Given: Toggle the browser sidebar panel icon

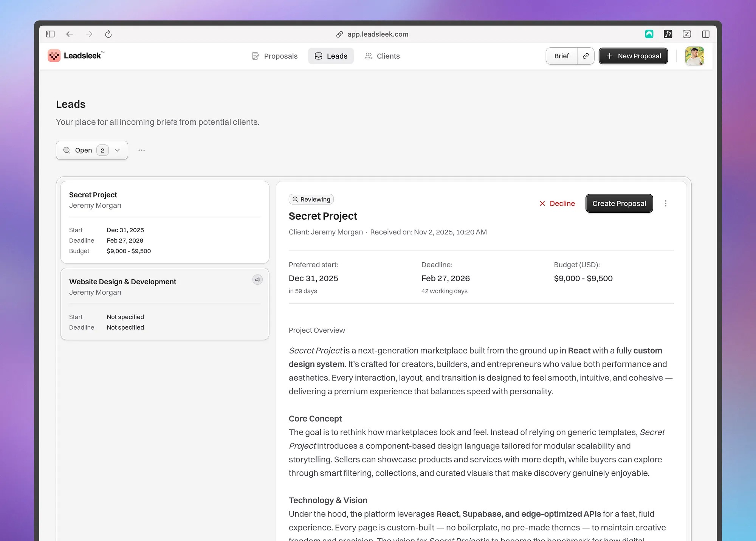Looking at the screenshot, I should 50,34.
